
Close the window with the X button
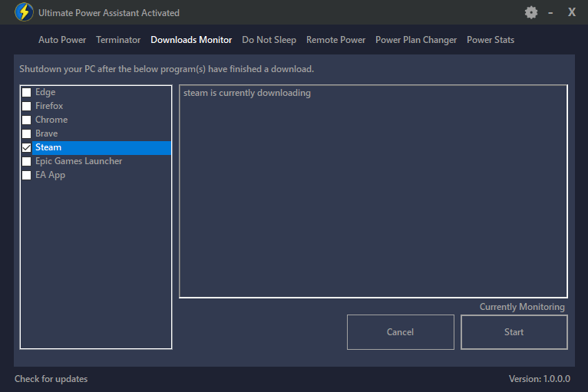[572, 12]
